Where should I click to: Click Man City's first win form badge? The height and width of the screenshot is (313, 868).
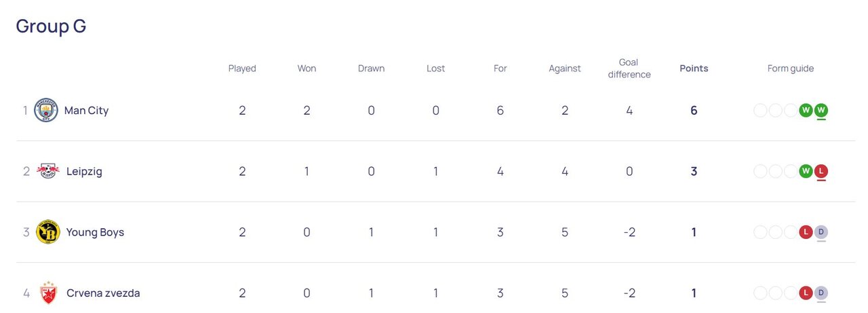(x=806, y=110)
